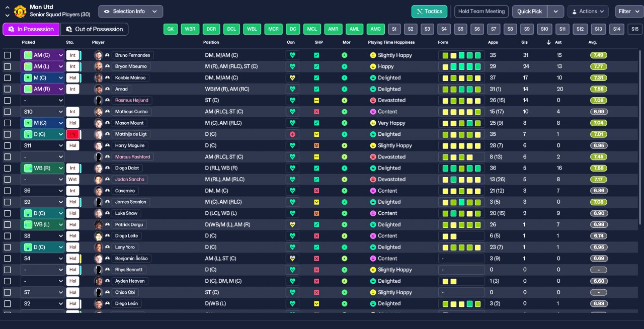
Task: Open Patrick Dorgu's WB (L) picked dropdown
Action: point(43,224)
